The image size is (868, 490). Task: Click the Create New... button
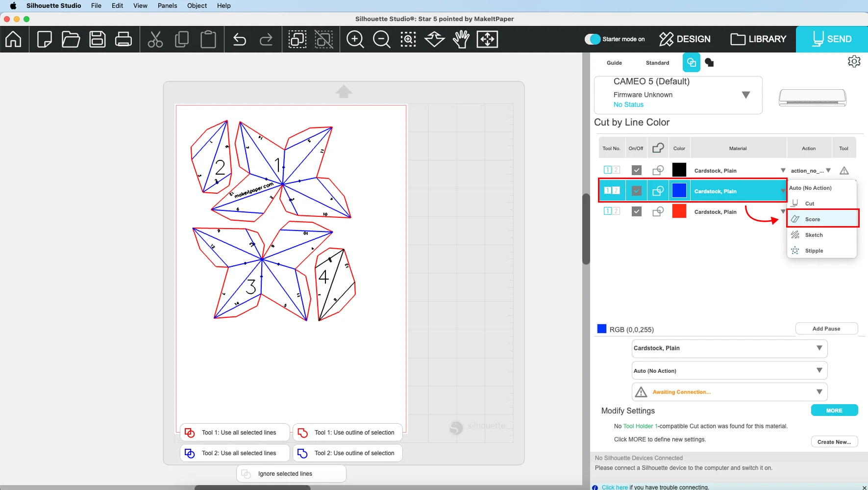(x=834, y=442)
